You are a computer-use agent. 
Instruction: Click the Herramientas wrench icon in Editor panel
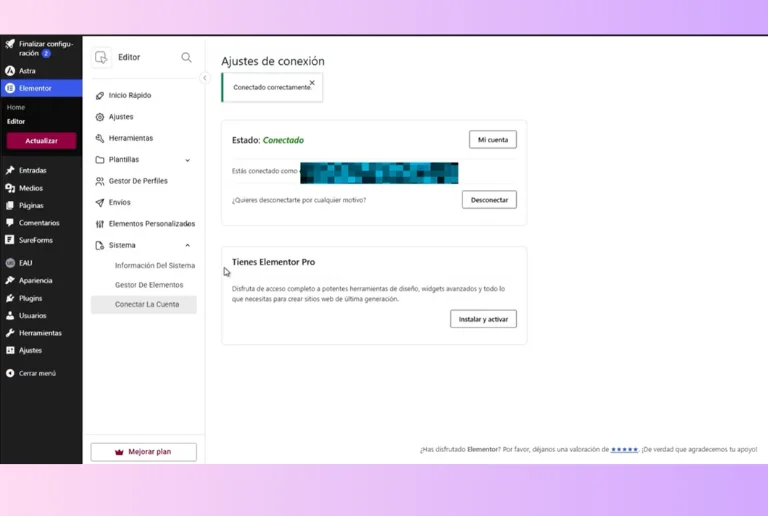click(100, 138)
